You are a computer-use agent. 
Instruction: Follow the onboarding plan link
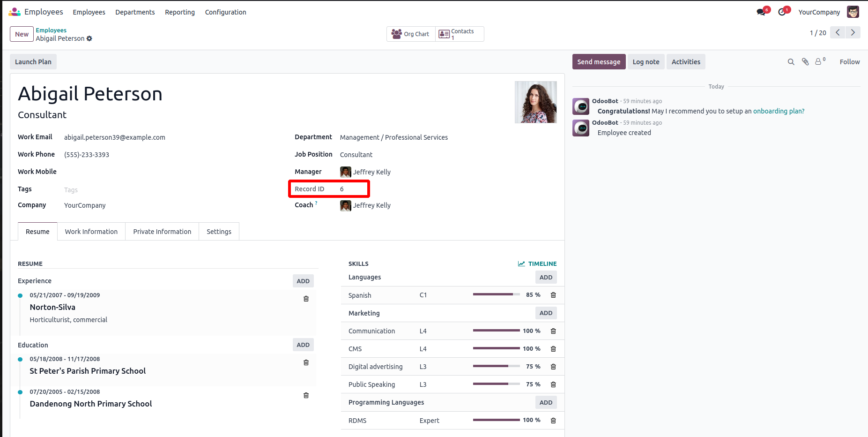pyautogui.click(x=779, y=111)
